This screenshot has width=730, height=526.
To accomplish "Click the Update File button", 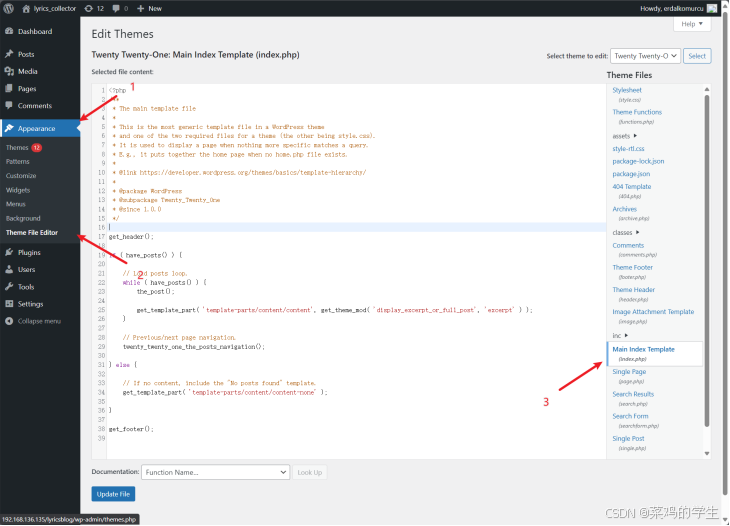I will 113,494.
